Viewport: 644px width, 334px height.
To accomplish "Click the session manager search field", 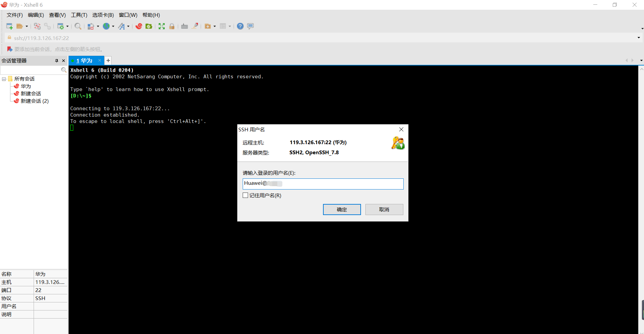I will tap(31, 70).
